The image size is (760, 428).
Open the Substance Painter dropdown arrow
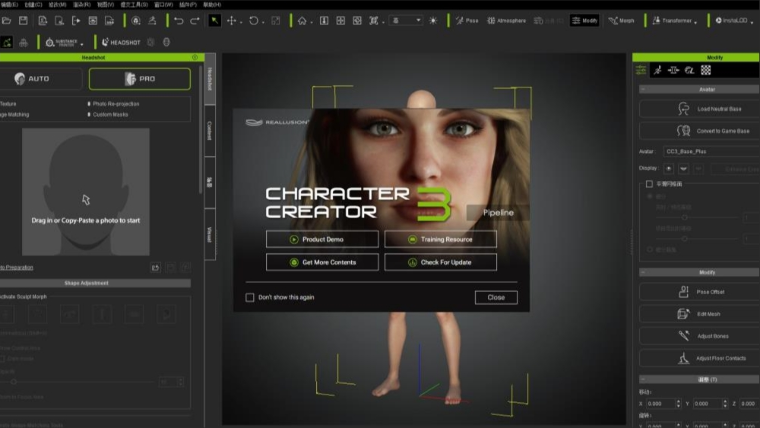pyautogui.click(x=82, y=44)
